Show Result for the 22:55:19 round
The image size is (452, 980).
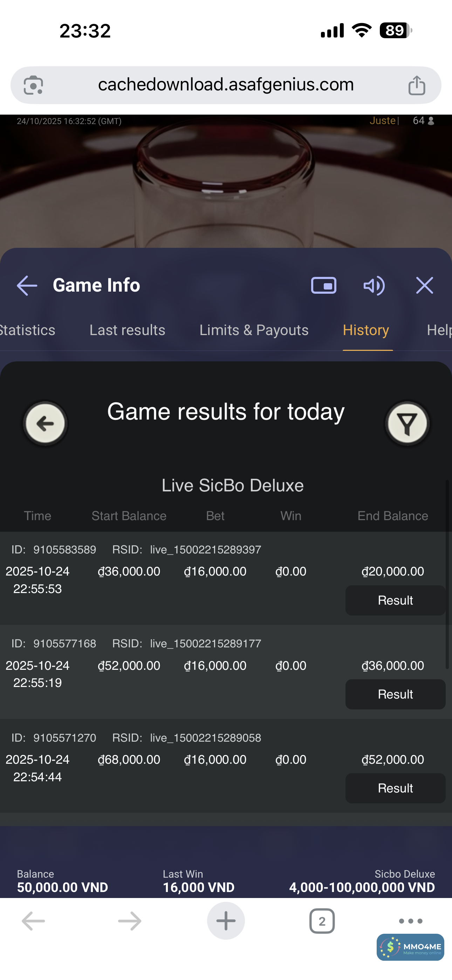395,694
